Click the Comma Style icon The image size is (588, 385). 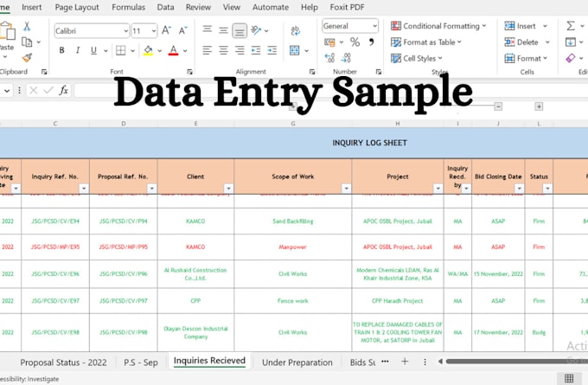click(x=371, y=42)
